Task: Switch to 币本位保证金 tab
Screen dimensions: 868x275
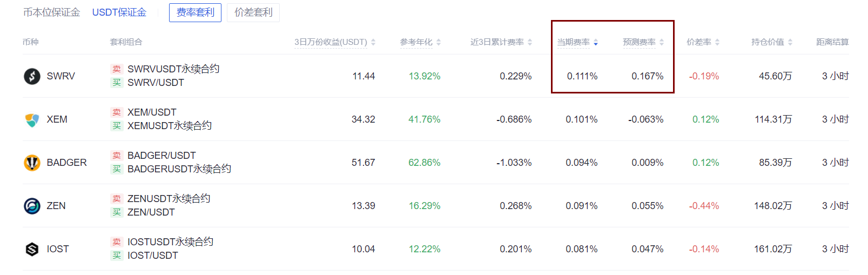Action: pyautogui.click(x=51, y=12)
